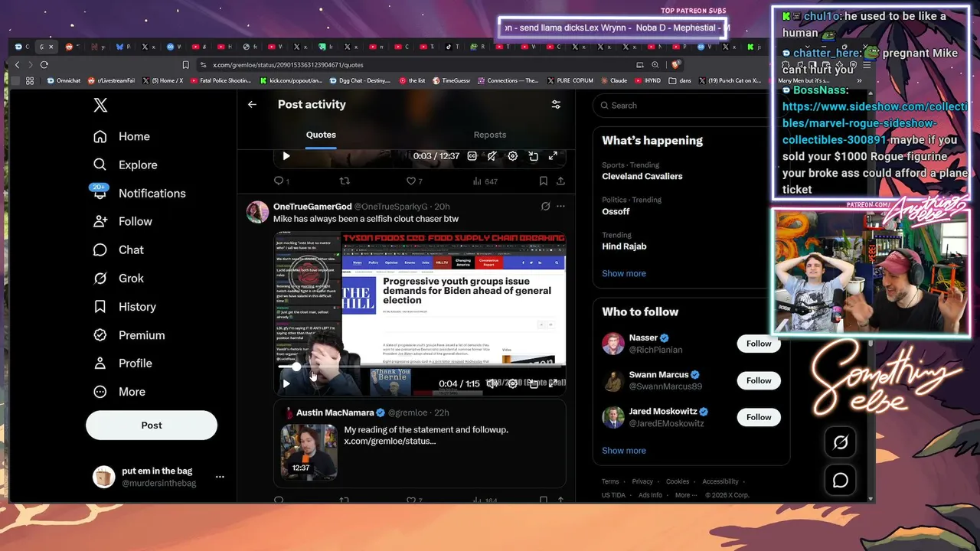980x551 pixels.
Task: Unmute the 12:37 video
Action: (492, 156)
